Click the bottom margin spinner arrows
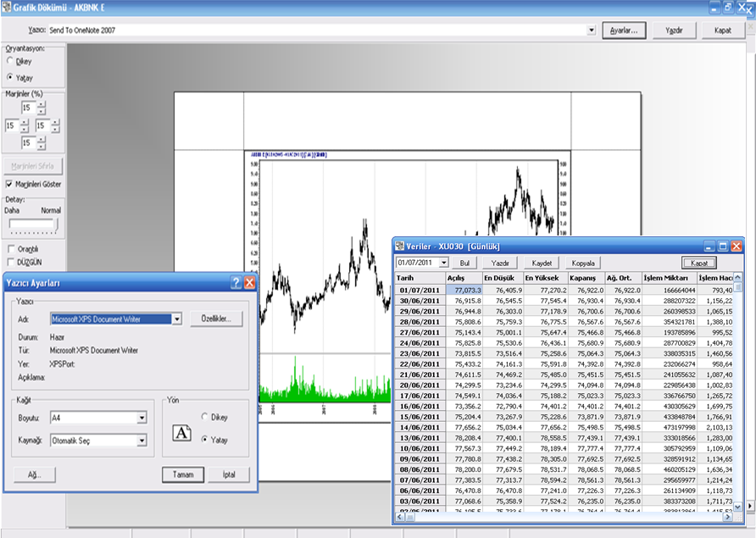Viewport: 756px width, 538px height. 42,143
